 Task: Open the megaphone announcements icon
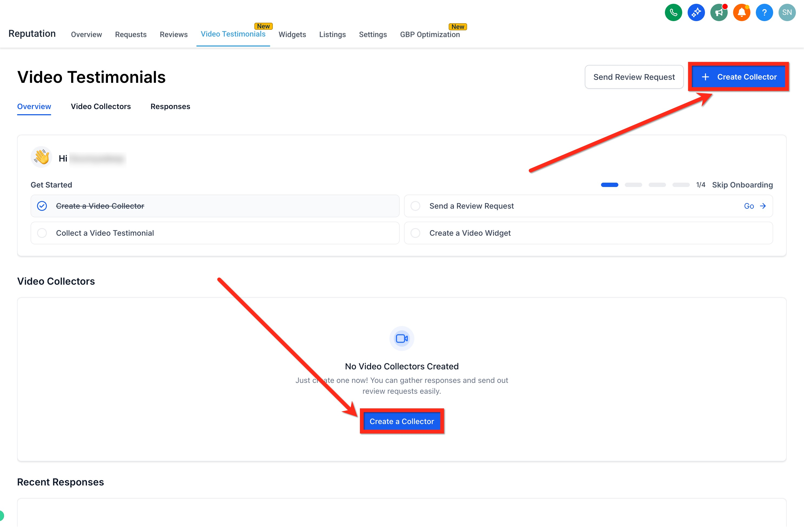[x=718, y=12]
